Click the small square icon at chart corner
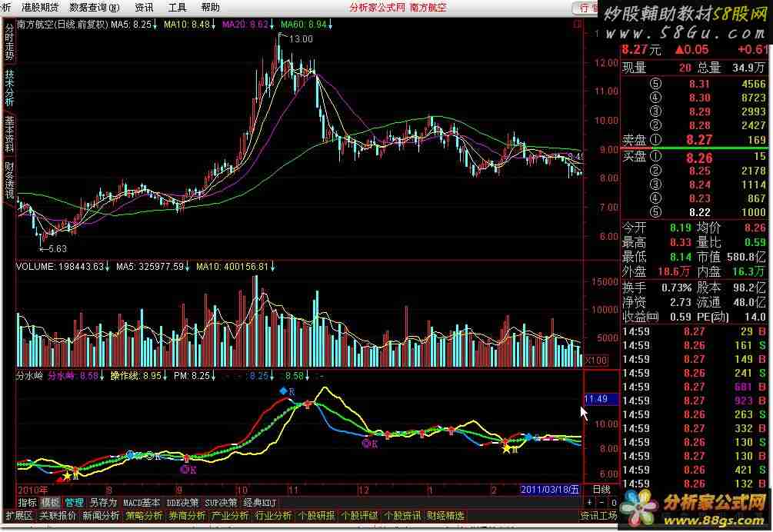The image size is (773, 532). point(578,24)
